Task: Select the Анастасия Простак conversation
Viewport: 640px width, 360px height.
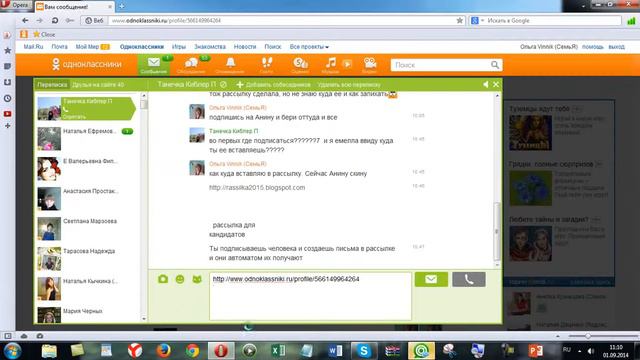Action: [x=86, y=199]
